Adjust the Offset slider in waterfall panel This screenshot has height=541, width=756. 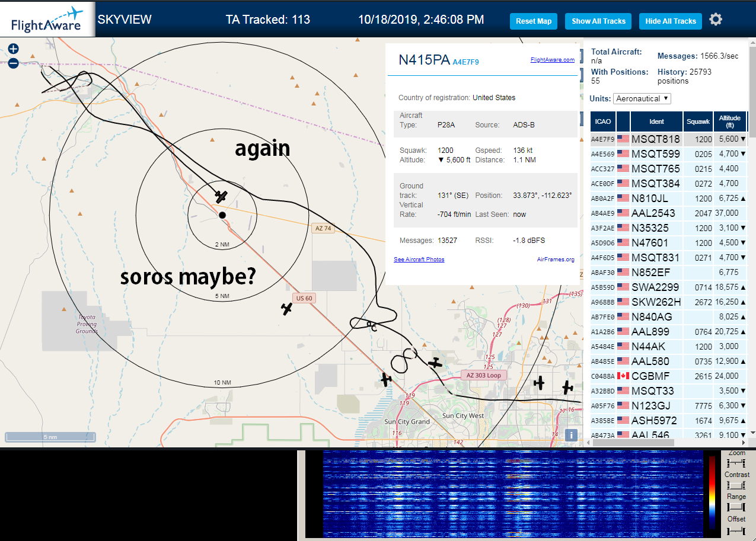pos(736,530)
